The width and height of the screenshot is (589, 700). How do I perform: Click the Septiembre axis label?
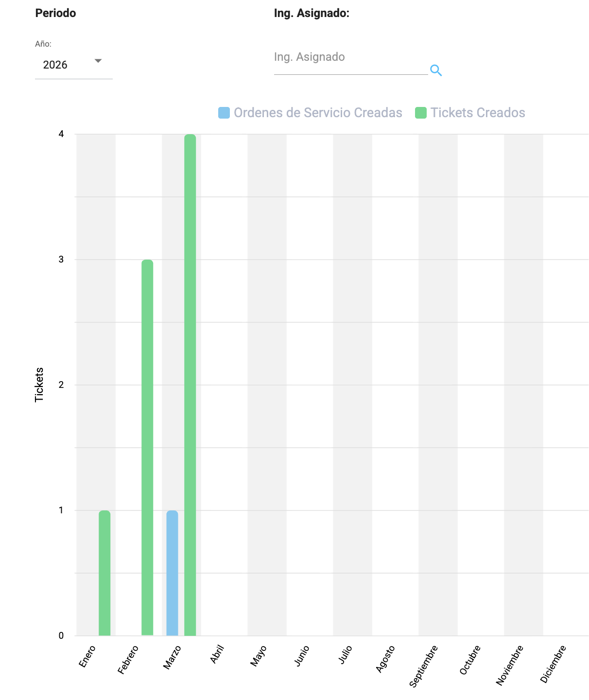[423, 666]
